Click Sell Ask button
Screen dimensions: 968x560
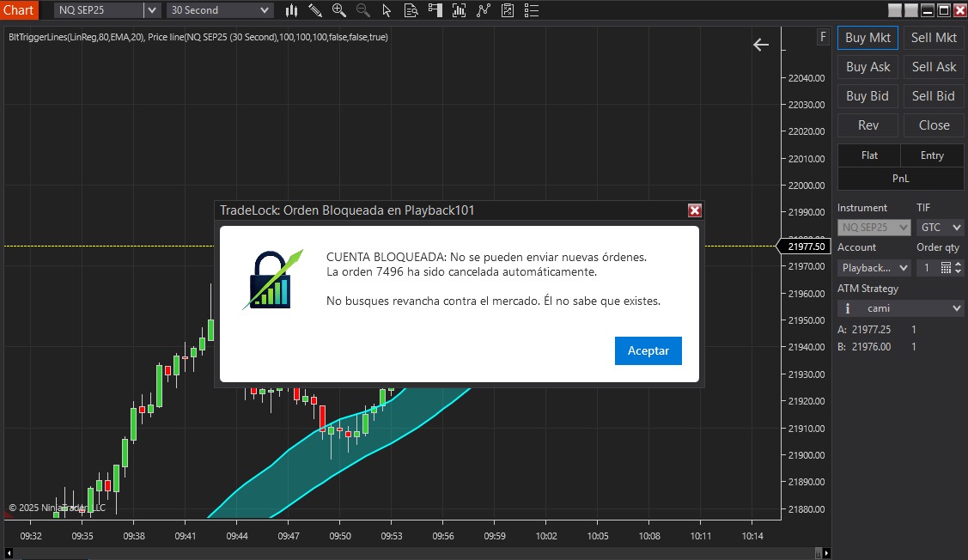[x=934, y=67]
